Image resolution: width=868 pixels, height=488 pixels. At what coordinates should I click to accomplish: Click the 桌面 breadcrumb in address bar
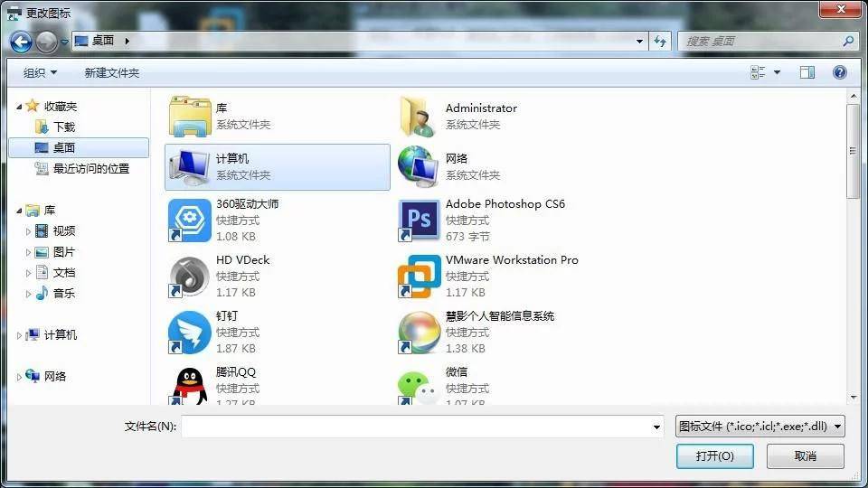102,41
